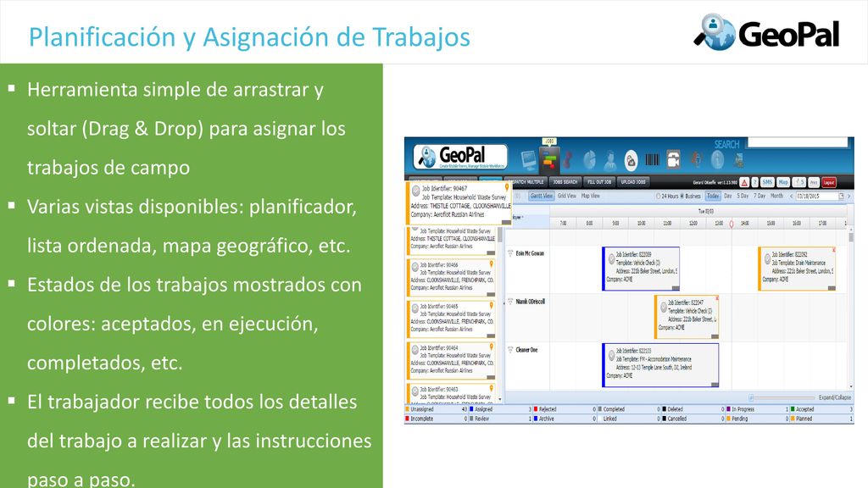Click the Completed legend entry

[629, 409]
